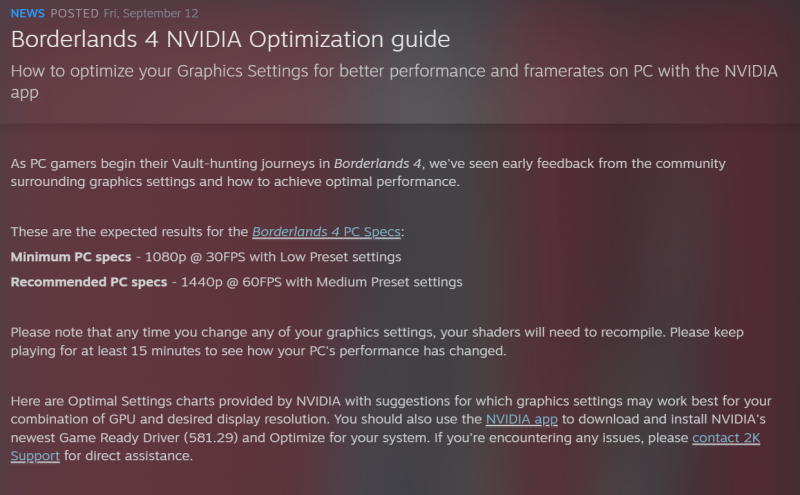Click the subtitle about optimizing Graphics Settings
800x495 pixels.
coord(394,81)
